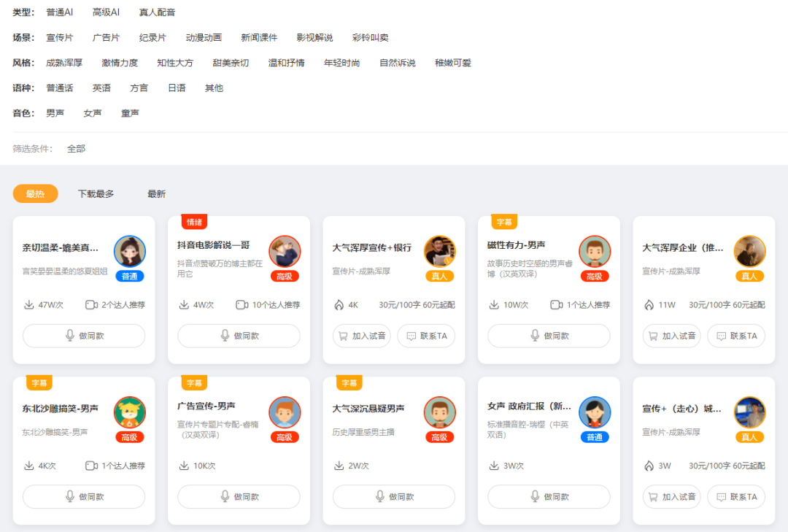The height and width of the screenshot is (532, 788).
Task: Filter scene by 纪录片
Action: point(152,38)
